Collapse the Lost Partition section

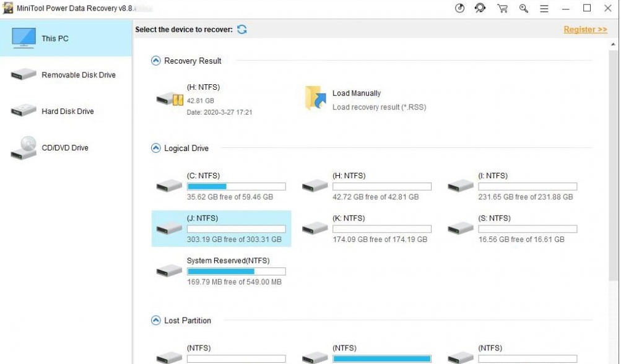155,321
